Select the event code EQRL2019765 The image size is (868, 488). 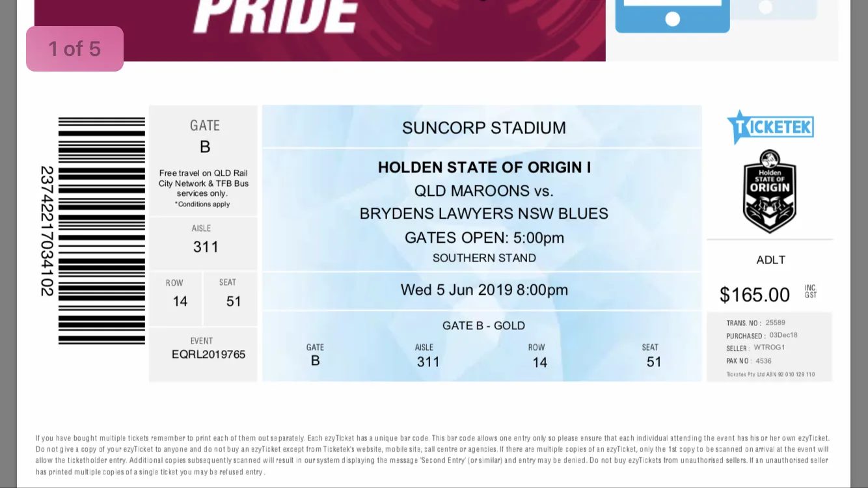pos(208,354)
